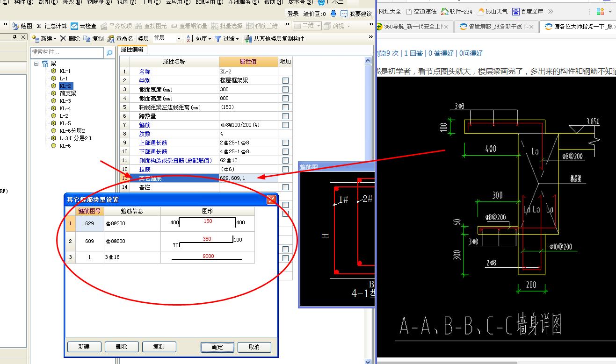616x364 pixels.
Task: Close the 答疑解惑 browser tab
Action: 532,27
